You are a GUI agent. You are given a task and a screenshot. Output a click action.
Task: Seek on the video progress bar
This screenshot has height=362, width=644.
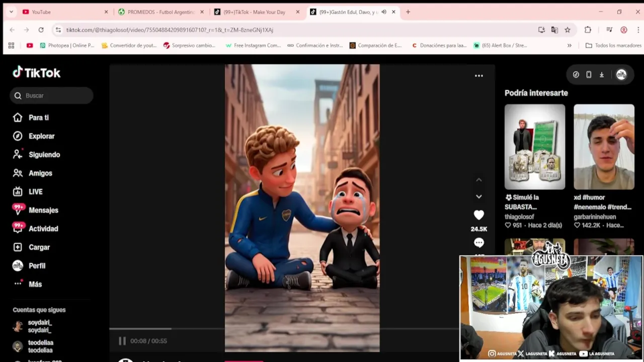[284, 329]
